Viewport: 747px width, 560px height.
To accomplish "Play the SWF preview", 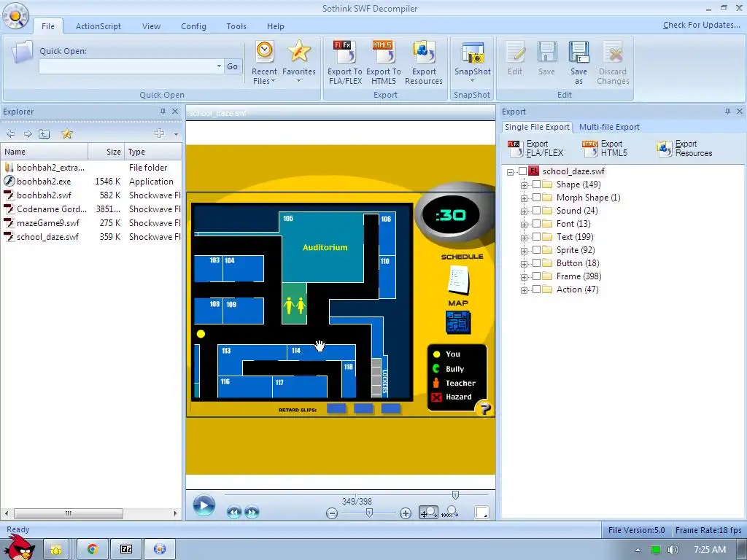I will coord(204,505).
